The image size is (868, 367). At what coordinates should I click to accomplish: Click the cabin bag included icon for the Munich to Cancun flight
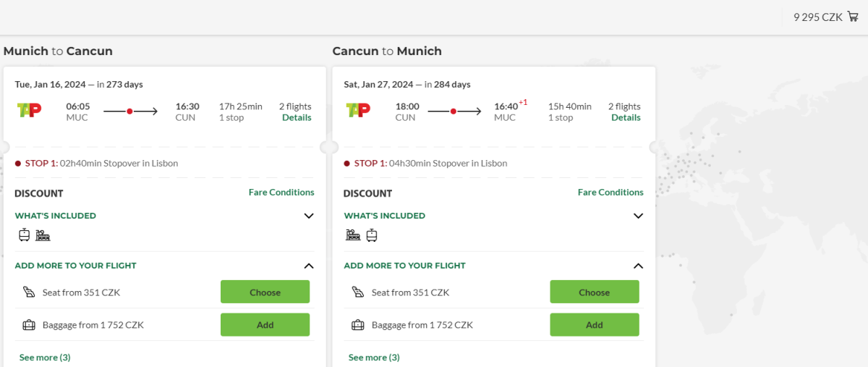tap(25, 235)
